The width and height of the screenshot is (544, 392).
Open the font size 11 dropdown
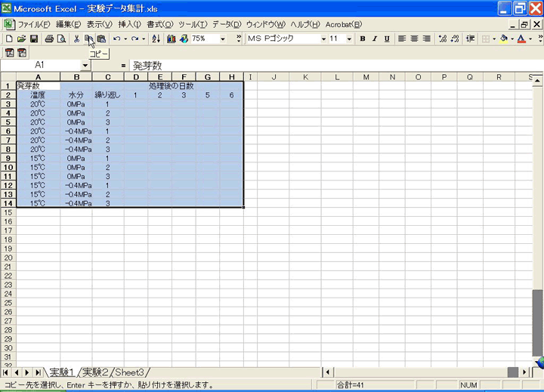pyautogui.click(x=349, y=39)
